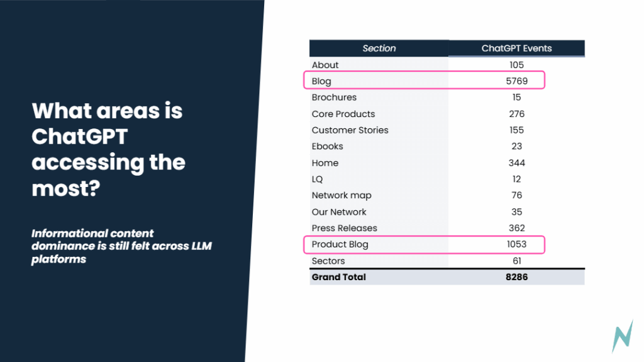
Task: Select the "Network map" row label
Action: (x=341, y=195)
